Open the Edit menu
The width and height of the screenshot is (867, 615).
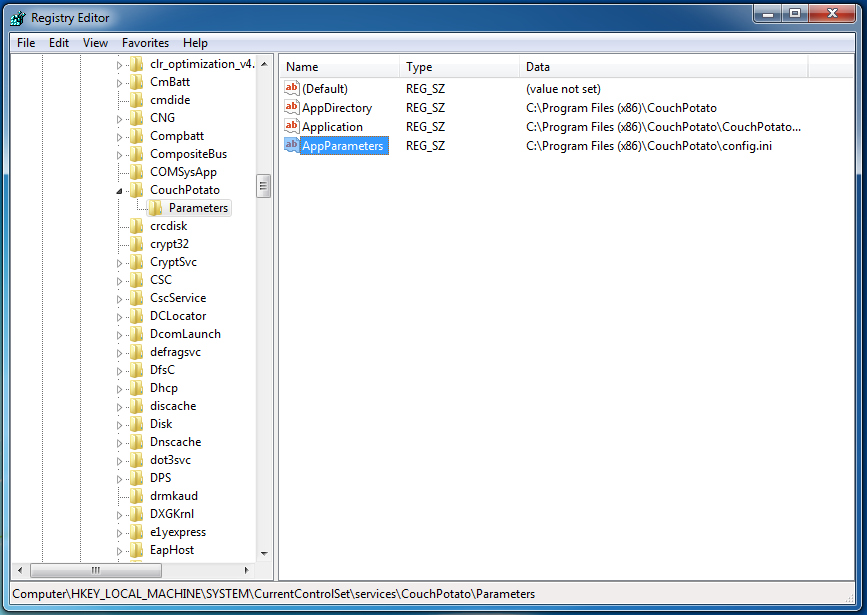click(x=59, y=43)
